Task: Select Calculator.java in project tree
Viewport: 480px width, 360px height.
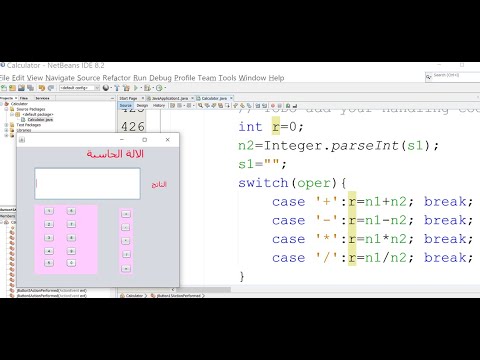Action: pyautogui.click(x=40, y=119)
